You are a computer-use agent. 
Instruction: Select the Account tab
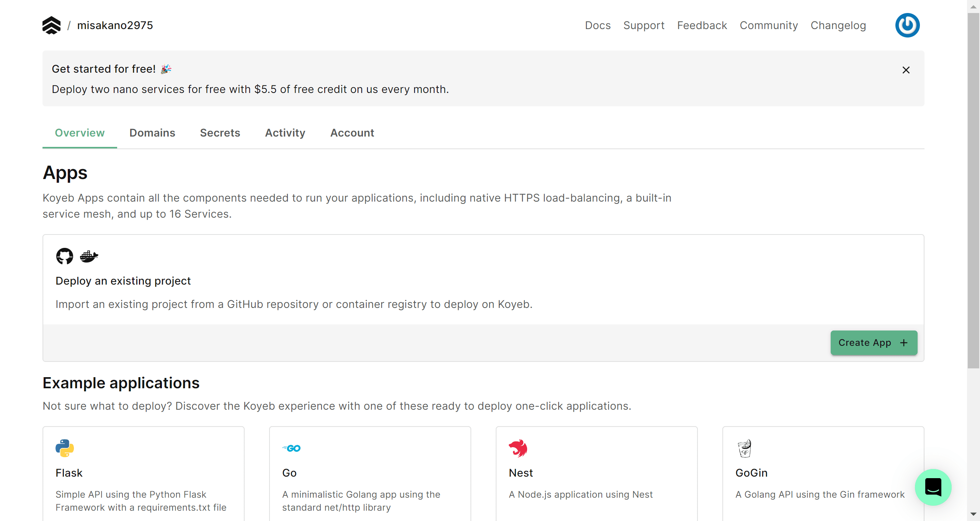point(352,133)
